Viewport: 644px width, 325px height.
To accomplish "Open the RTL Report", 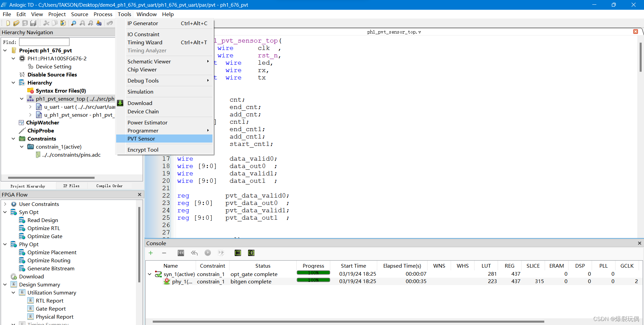I will [x=50, y=301].
